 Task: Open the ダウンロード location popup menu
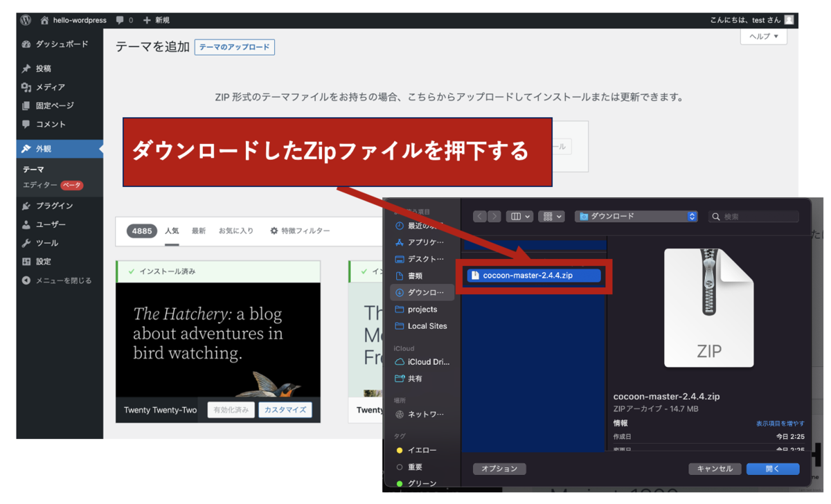tap(636, 217)
